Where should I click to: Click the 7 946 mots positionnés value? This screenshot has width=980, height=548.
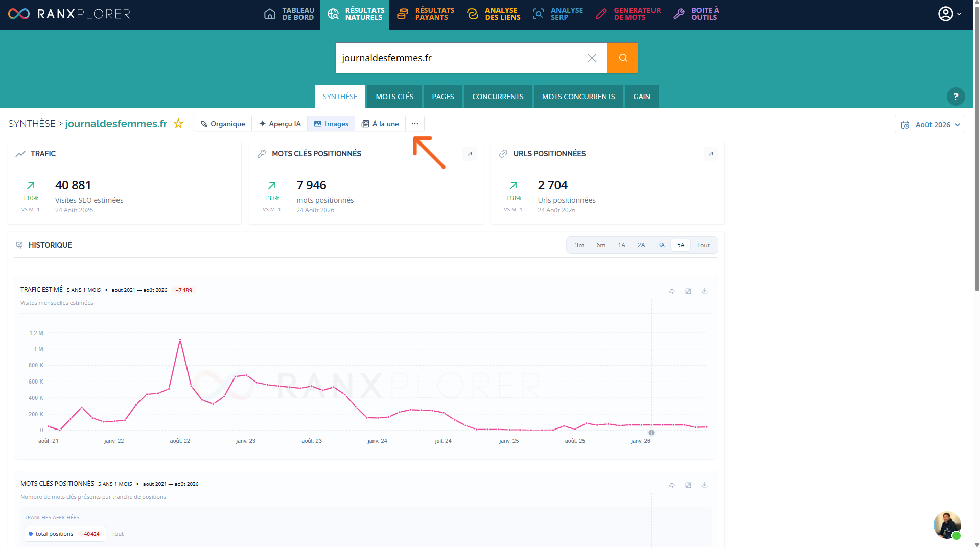point(311,185)
